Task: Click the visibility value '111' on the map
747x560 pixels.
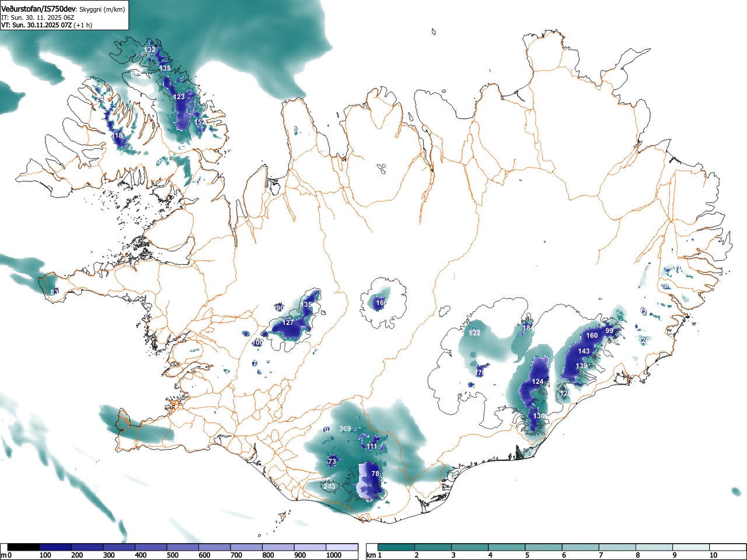Action: point(372,446)
